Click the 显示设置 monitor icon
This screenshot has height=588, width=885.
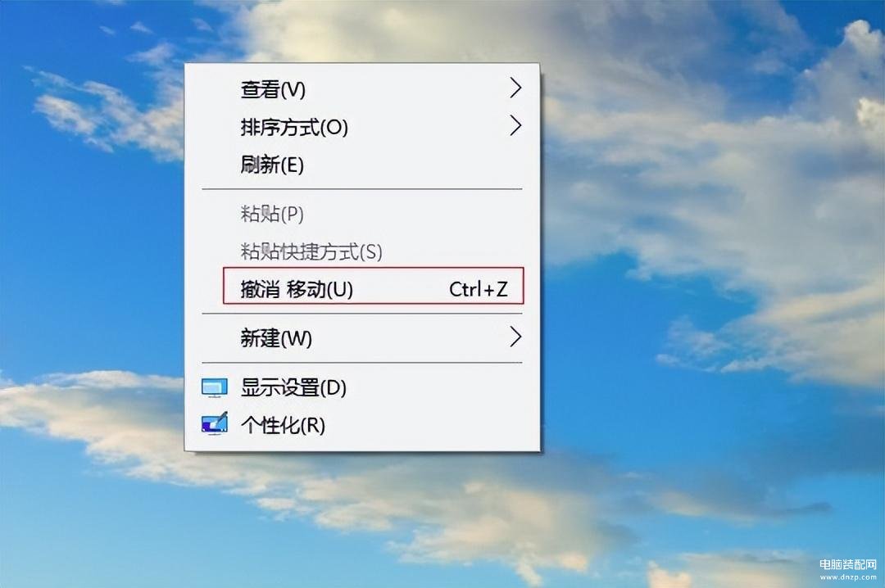point(215,387)
